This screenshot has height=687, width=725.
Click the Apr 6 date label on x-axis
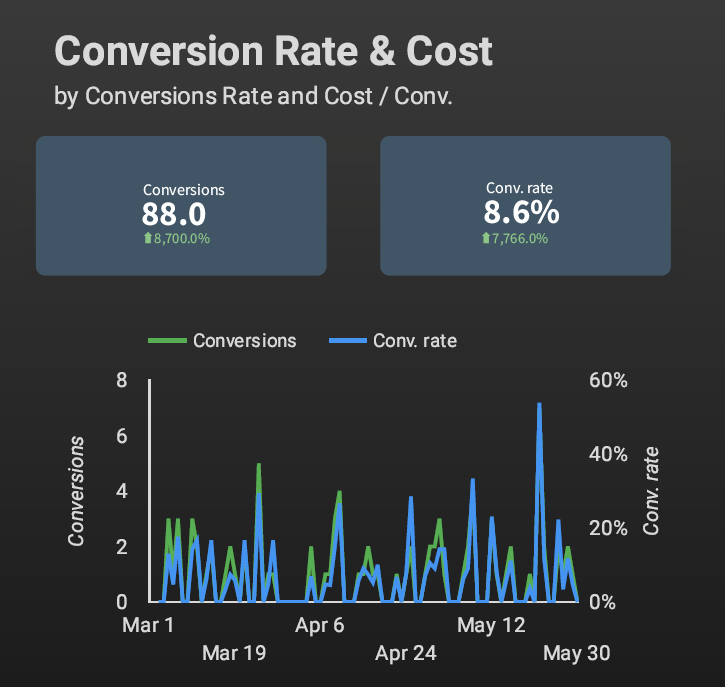[320, 626]
